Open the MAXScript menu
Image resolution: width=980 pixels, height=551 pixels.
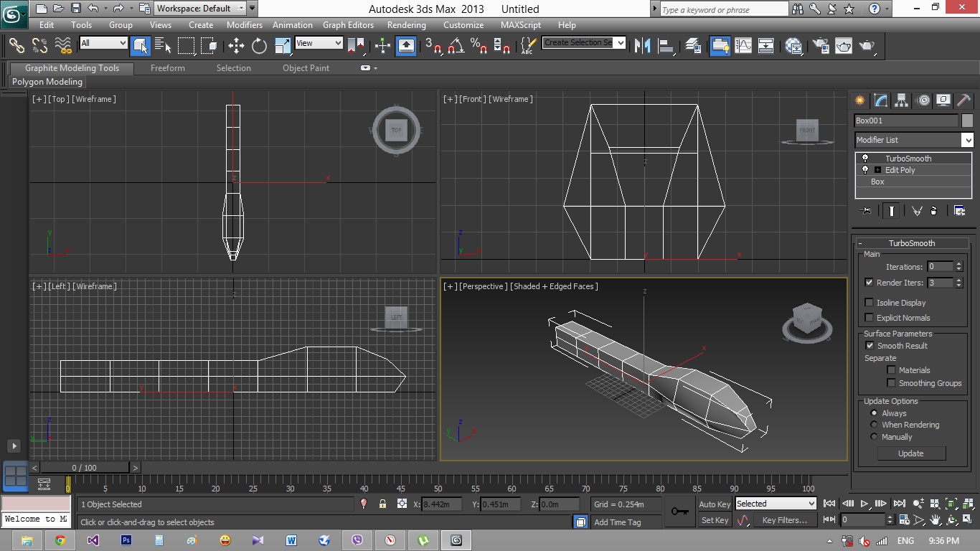pos(521,25)
